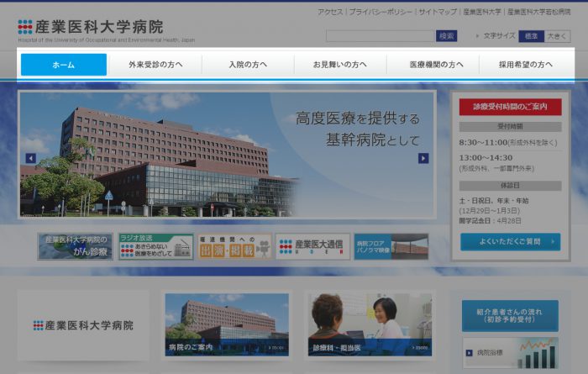The height and width of the screenshot is (374, 588).
Task: Open the 診療科・担当医 image card
Action: click(x=370, y=325)
